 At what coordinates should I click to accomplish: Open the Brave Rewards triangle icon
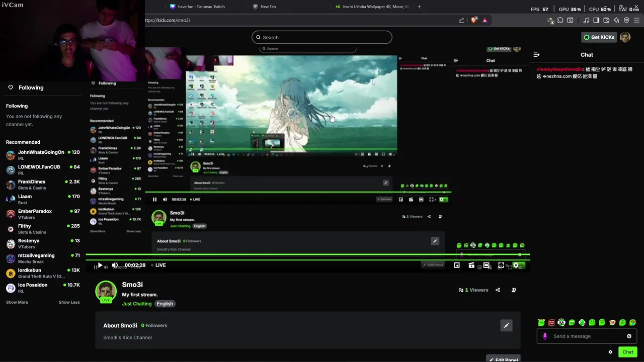pyautogui.click(x=485, y=20)
